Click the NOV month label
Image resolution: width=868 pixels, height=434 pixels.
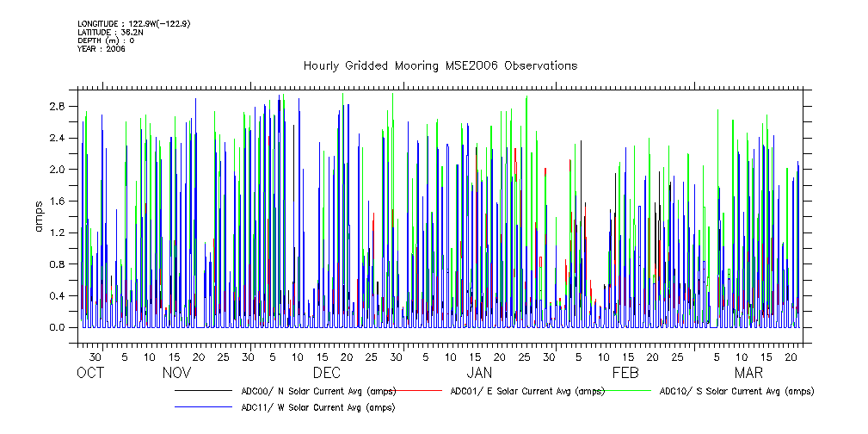176,374
